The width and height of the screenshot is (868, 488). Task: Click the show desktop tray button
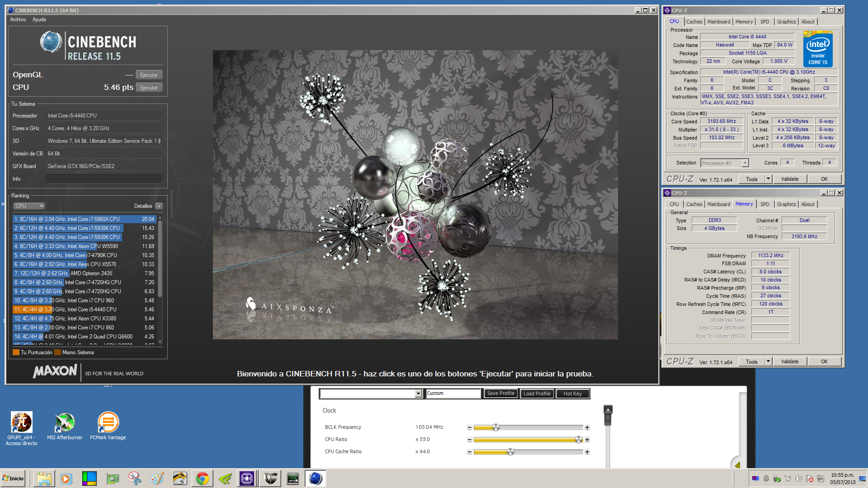coord(863,479)
